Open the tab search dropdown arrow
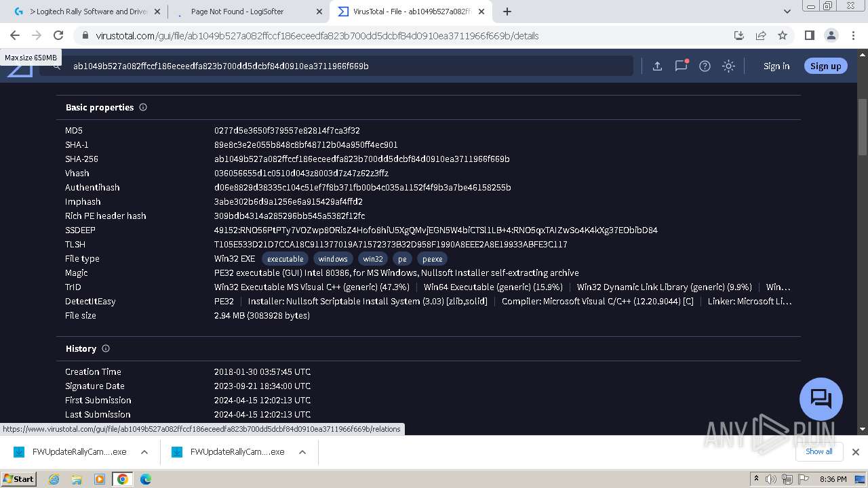The width and height of the screenshot is (868, 488). click(x=787, y=12)
